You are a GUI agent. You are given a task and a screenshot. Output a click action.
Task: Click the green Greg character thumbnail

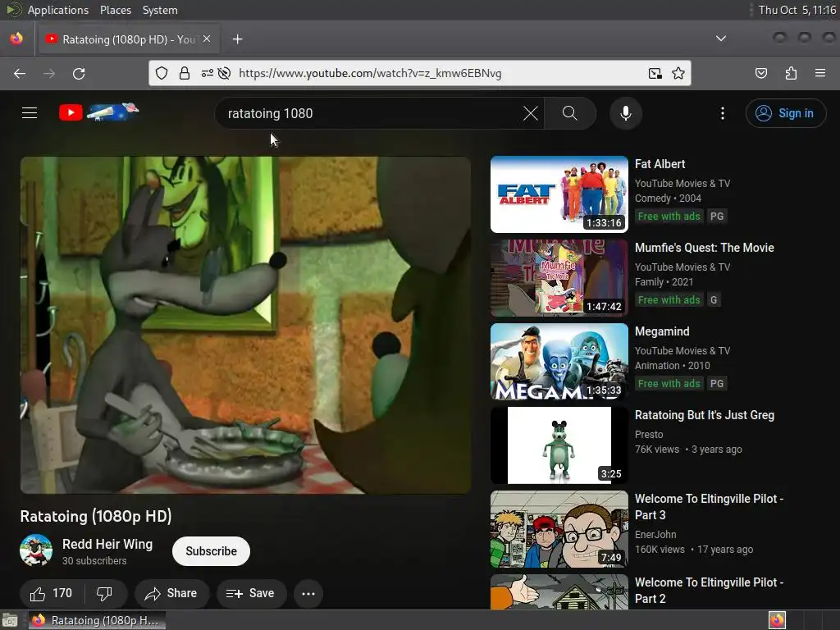559,445
